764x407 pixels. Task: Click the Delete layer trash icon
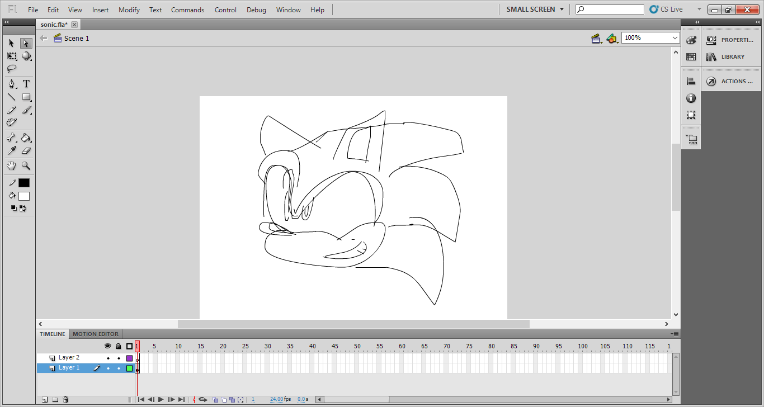coord(66,400)
